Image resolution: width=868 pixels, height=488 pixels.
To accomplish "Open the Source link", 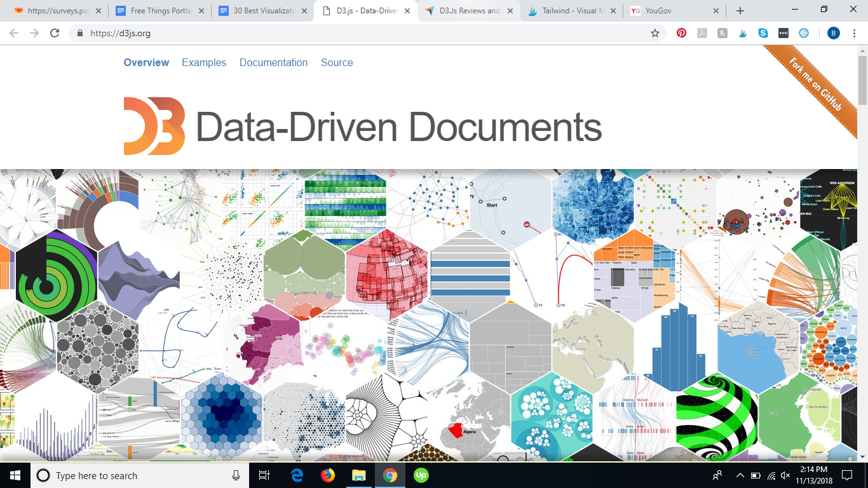I will coord(337,62).
